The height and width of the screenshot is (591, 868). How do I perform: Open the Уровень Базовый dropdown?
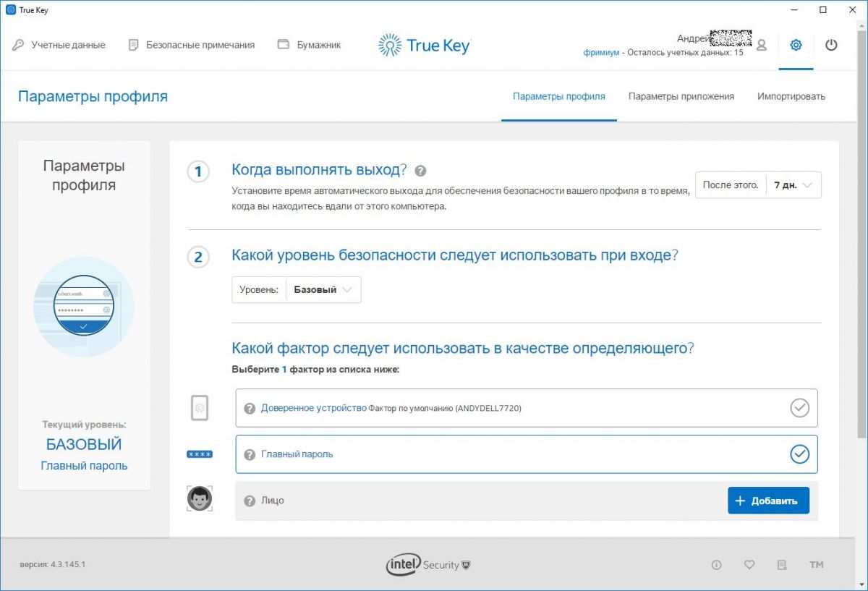[x=323, y=289]
